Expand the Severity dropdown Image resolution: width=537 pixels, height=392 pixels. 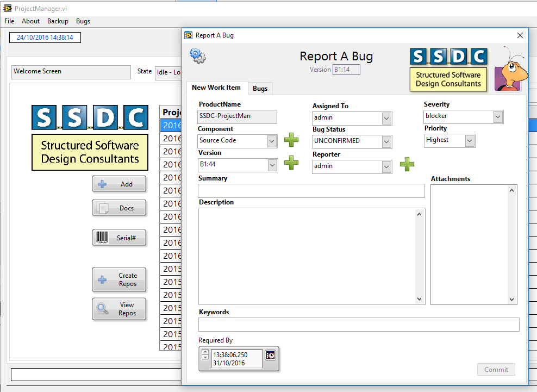click(x=497, y=116)
